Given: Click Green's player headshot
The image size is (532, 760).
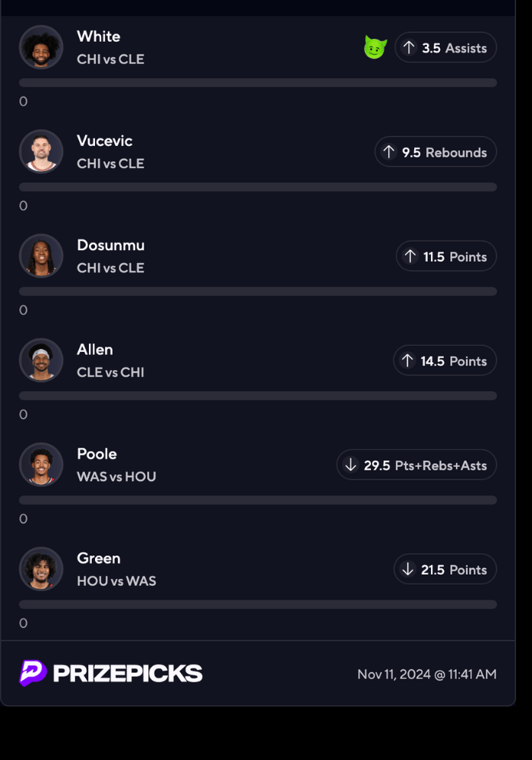Looking at the screenshot, I should [x=41, y=568].
